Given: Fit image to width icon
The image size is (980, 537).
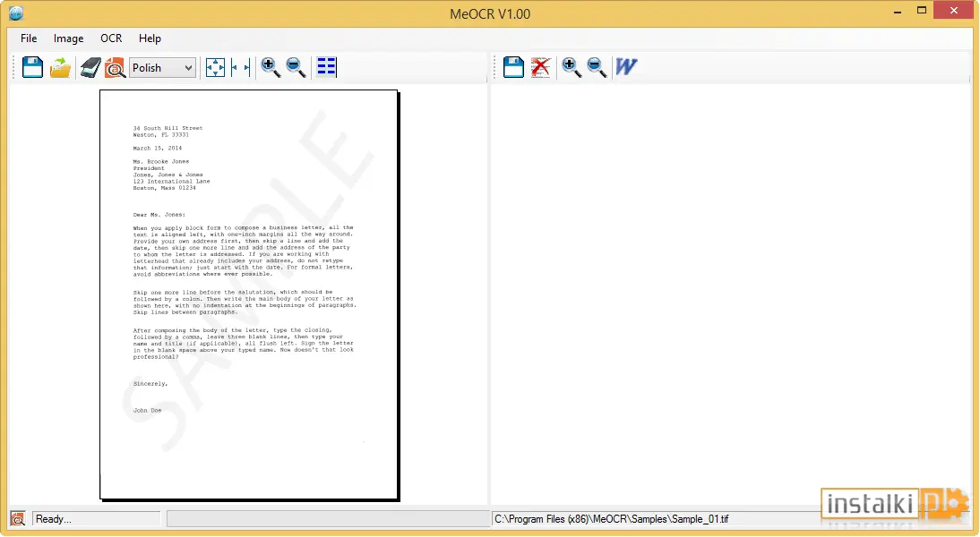Looking at the screenshot, I should (241, 67).
